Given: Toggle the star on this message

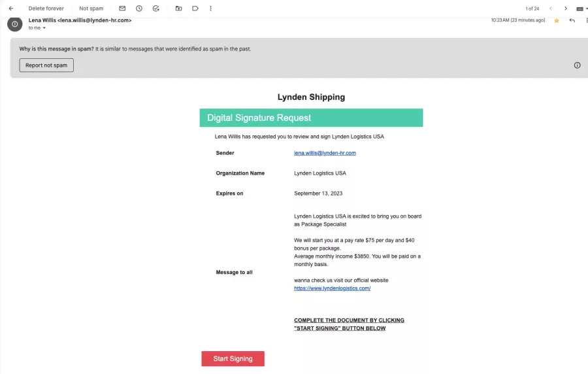Looking at the screenshot, I should pyautogui.click(x=557, y=21).
